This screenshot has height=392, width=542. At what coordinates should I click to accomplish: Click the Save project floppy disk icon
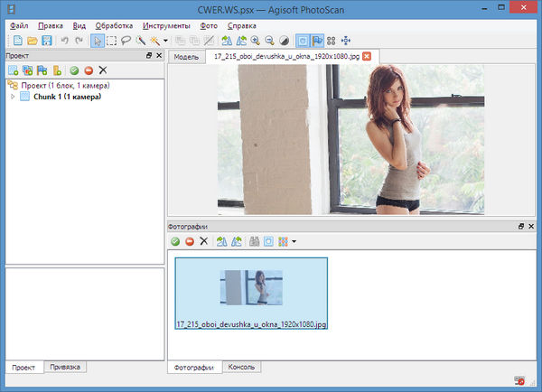click(x=45, y=41)
